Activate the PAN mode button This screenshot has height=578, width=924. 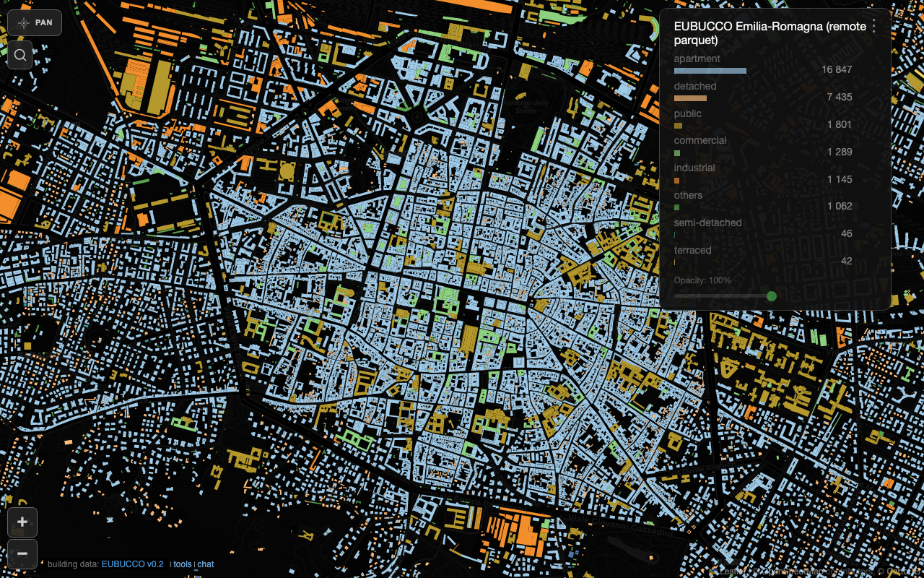(x=35, y=22)
